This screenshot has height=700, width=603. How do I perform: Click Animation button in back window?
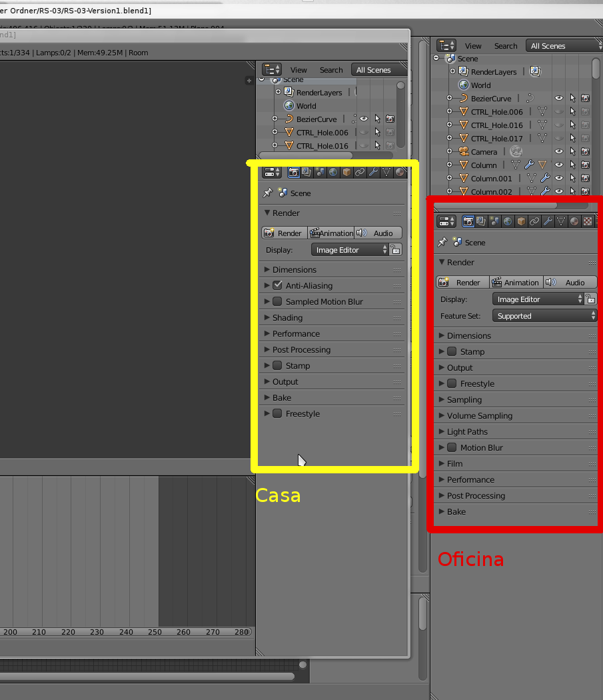(516, 282)
